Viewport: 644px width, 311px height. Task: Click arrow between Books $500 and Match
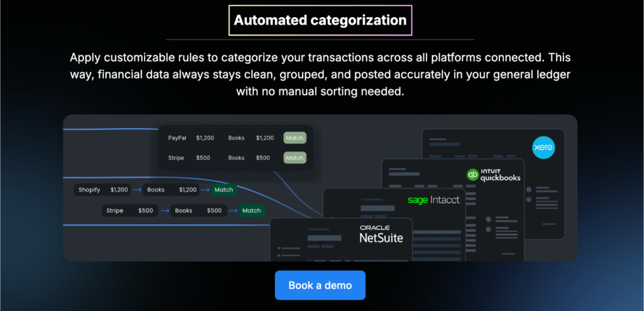tap(232, 211)
